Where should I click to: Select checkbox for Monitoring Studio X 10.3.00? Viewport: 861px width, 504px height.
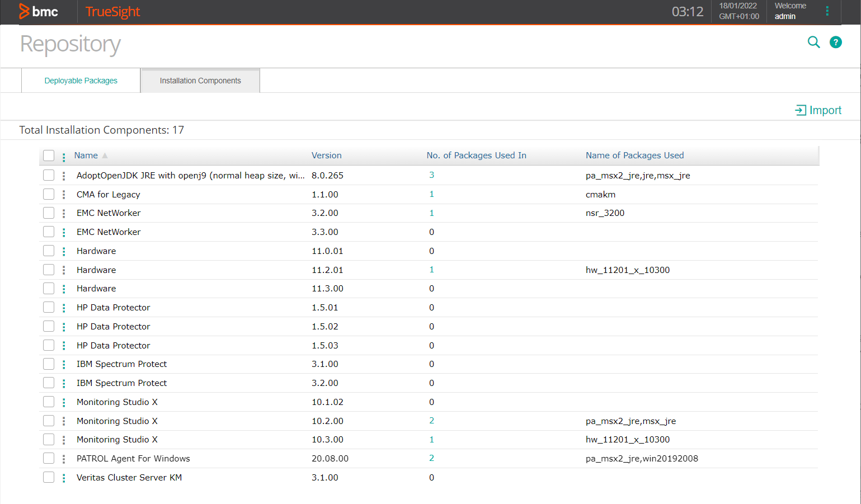[49, 440]
